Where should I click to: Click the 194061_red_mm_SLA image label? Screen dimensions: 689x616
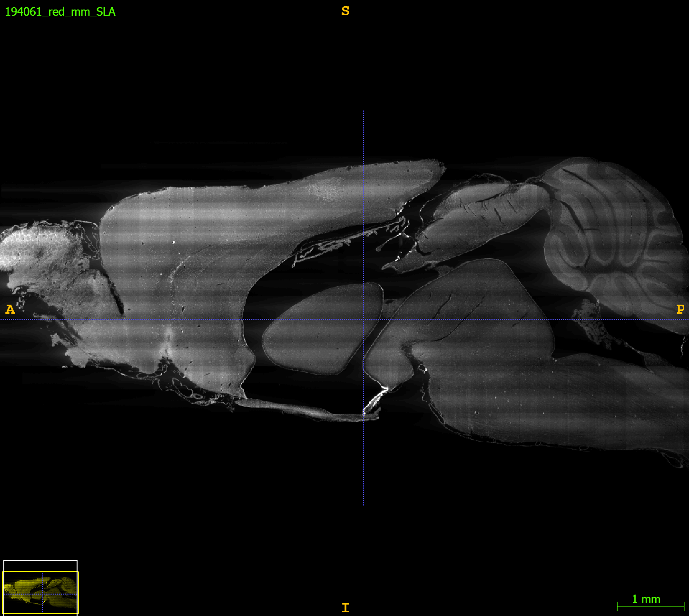[x=60, y=12]
